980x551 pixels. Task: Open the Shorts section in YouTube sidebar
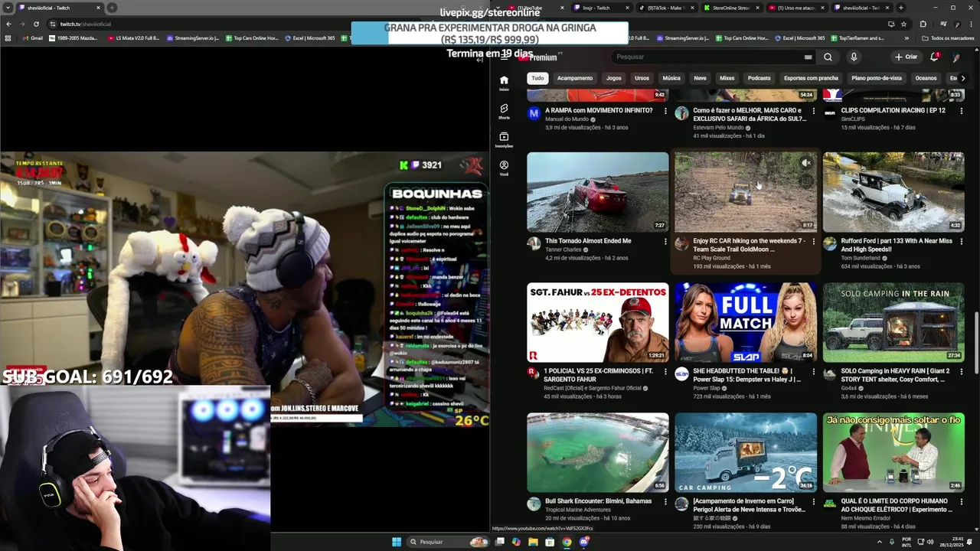pos(504,112)
